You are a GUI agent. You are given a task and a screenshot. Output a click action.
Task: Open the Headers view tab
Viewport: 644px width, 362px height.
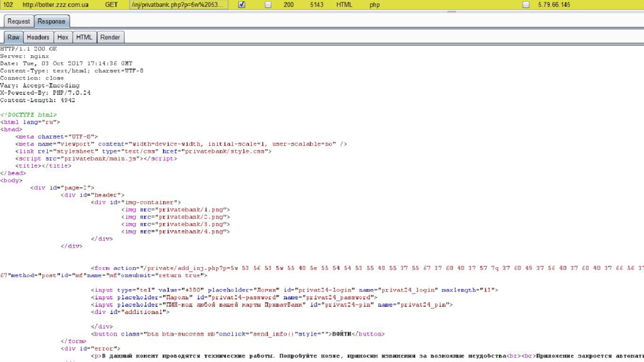pyautogui.click(x=38, y=37)
